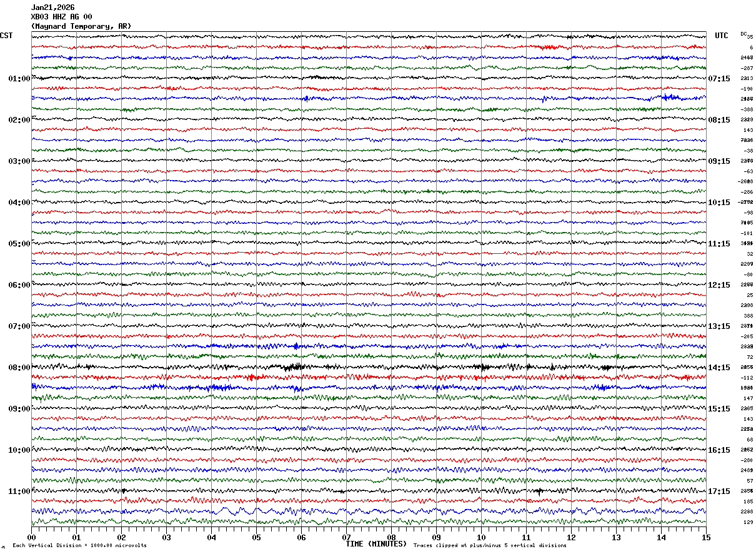This screenshot has height=554, width=756.
Task: Select the 08:00 CST hour label
Action: 19,368
